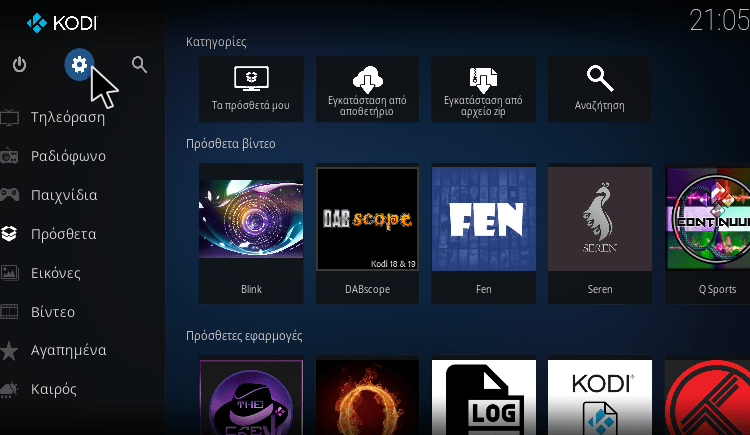Click the box icon beside Πρόσθετα

pos(9,234)
